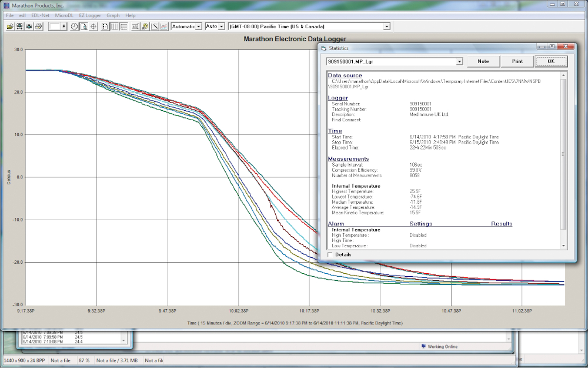Open the EDL-Net menu
The width and height of the screenshot is (588, 368).
[41, 15]
